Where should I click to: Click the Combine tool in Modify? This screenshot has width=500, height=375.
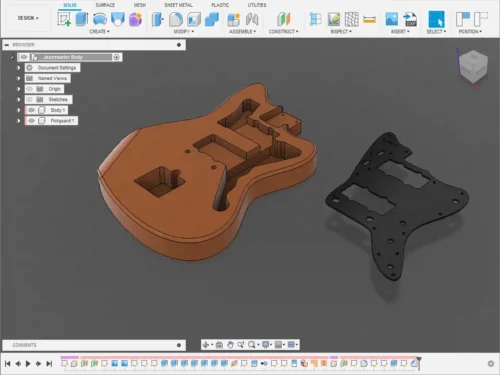(x=212, y=19)
